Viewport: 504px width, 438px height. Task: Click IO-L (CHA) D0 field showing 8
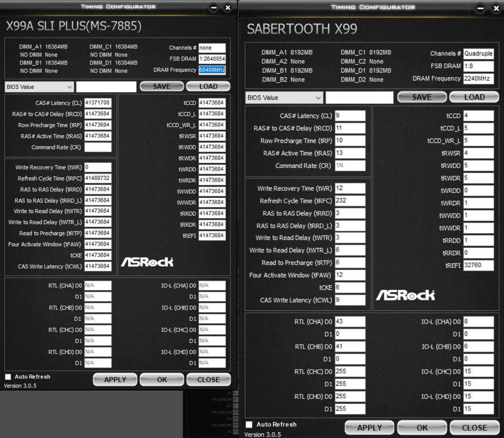click(x=478, y=322)
